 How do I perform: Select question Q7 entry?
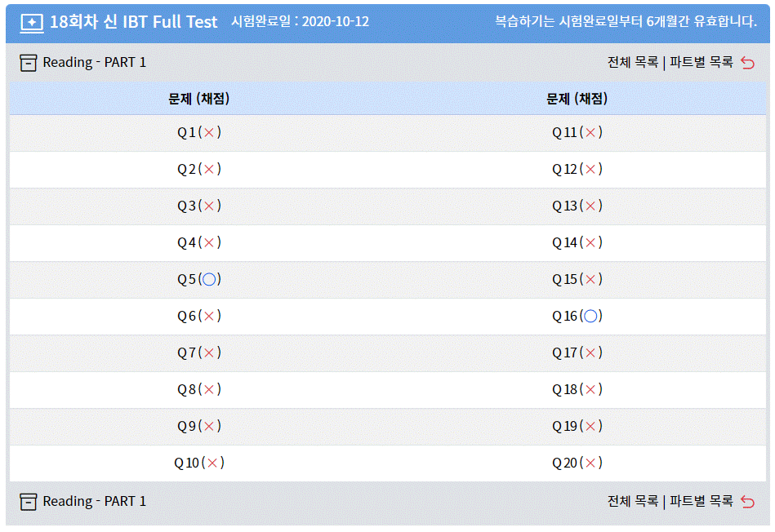199,353
